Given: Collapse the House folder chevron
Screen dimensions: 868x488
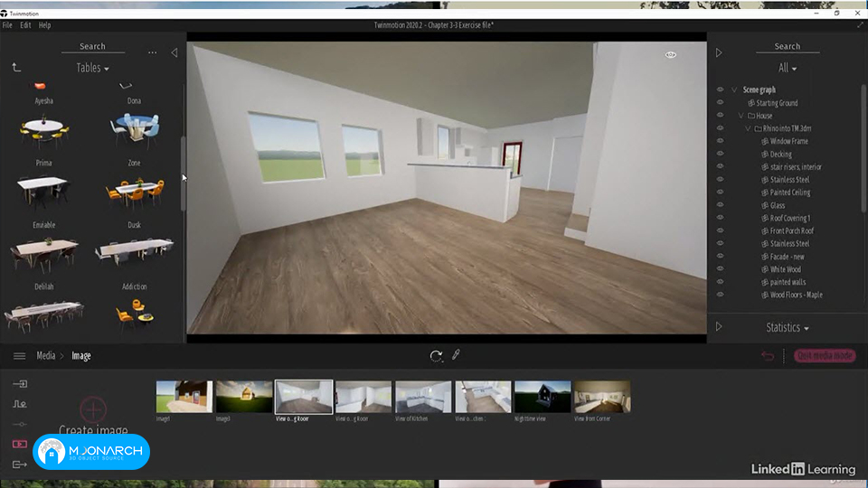Looking at the screenshot, I should 741,116.
